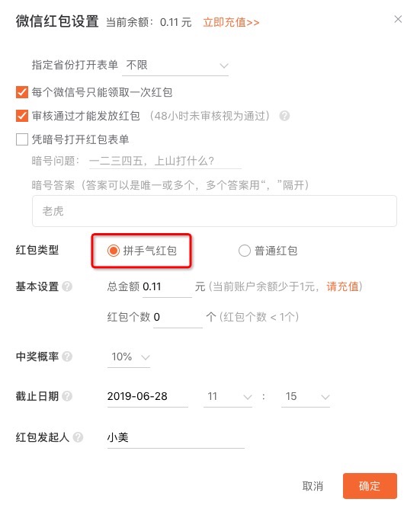
Task: Expand the 中奖概率 10% dropdown
Action: [x=129, y=357]
